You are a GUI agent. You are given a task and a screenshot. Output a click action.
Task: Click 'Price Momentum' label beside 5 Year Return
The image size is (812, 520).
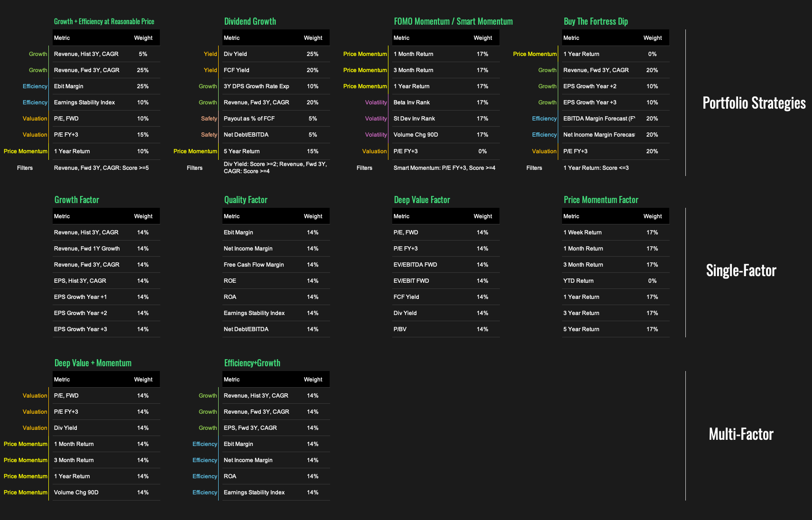coord(195,151)
